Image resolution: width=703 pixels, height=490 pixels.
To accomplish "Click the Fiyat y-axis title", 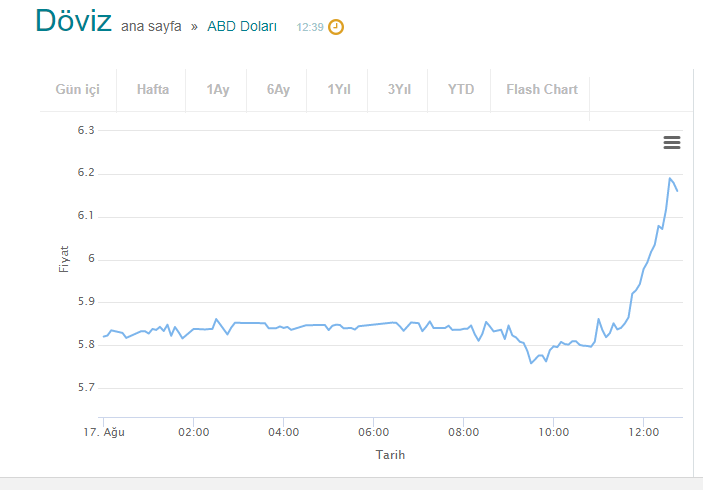I will [64, 258].
